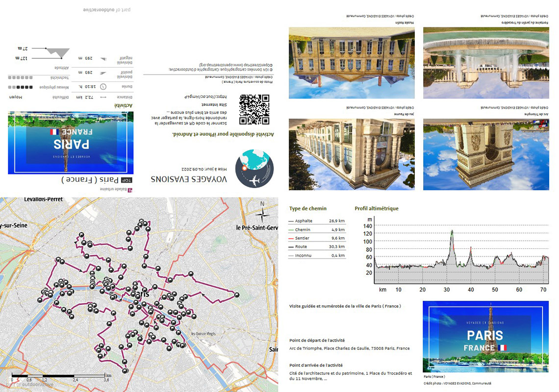Click the 'Sentier' value 9,6 km
The height and width of the screenshot is (392, 559).
(338, 238)
